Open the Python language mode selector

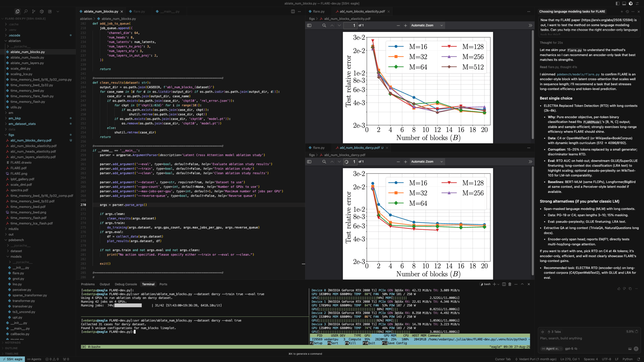tap(627, 359)
